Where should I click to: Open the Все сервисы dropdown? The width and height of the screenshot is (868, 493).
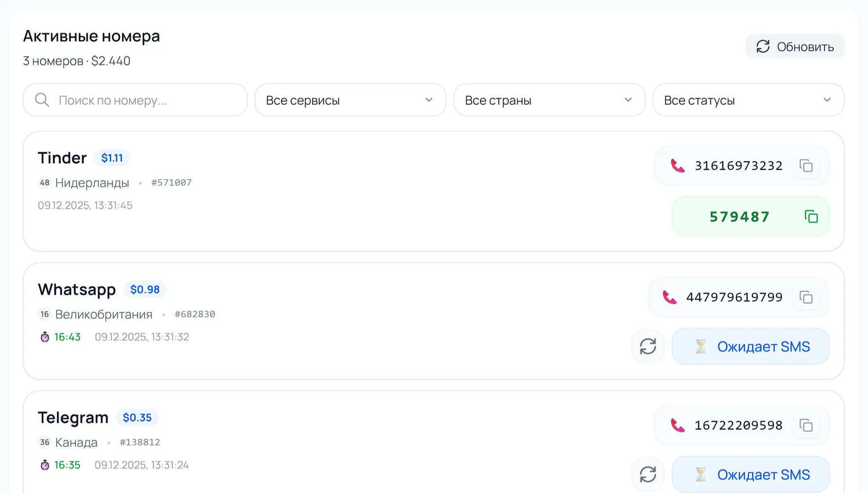[x=350, y=100]
